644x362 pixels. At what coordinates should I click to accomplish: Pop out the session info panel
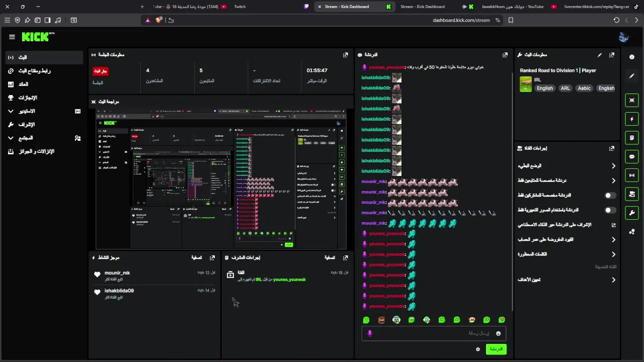[346, 55]
